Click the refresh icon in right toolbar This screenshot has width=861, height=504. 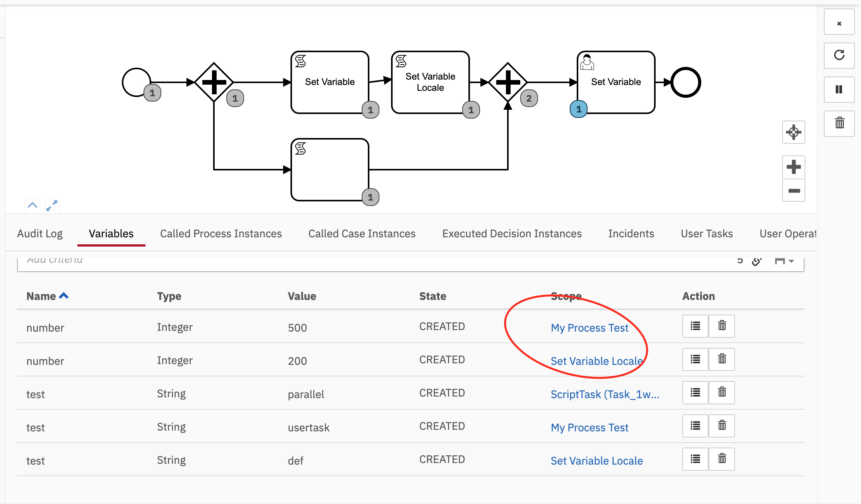pyautogui.click(x=839, y=55)
